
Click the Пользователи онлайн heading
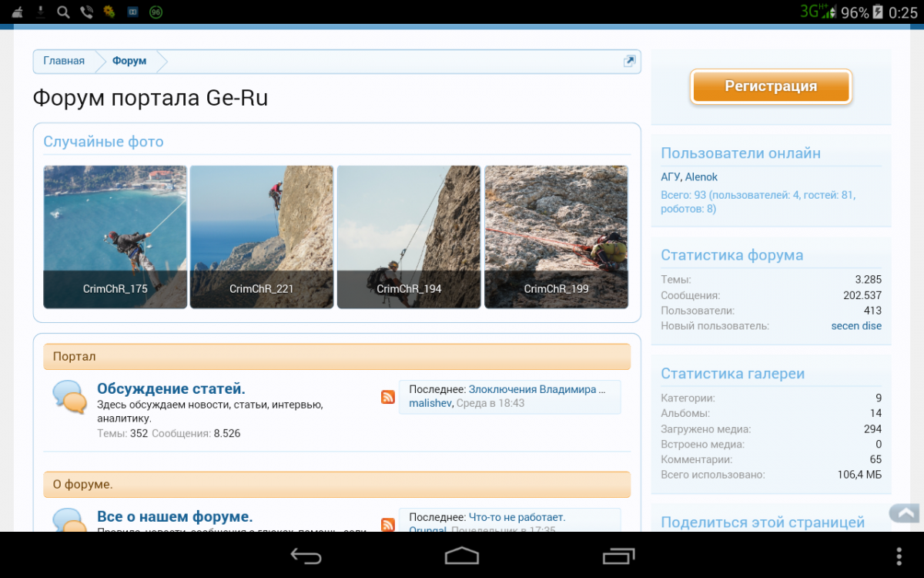point(741,153)
